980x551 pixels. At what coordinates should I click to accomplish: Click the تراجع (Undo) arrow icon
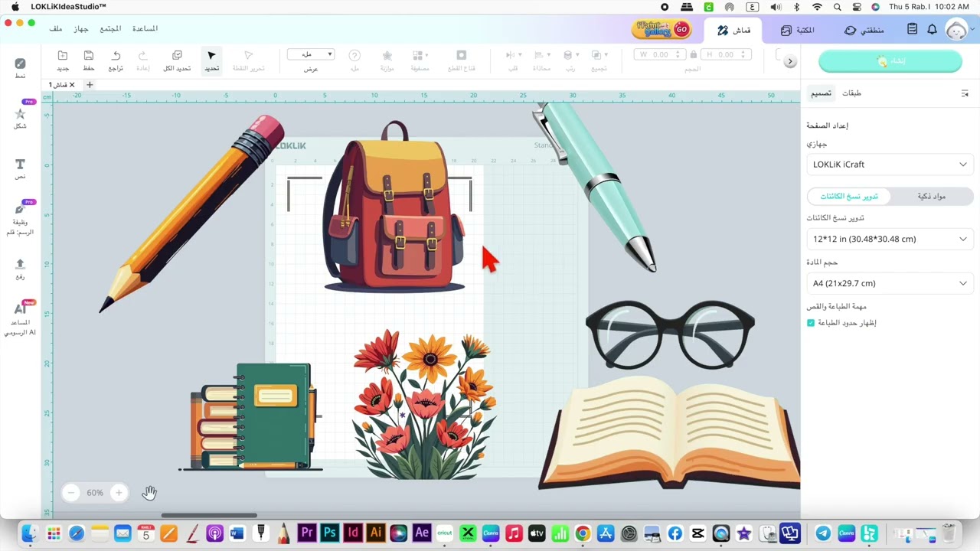[x=116, y=56]
